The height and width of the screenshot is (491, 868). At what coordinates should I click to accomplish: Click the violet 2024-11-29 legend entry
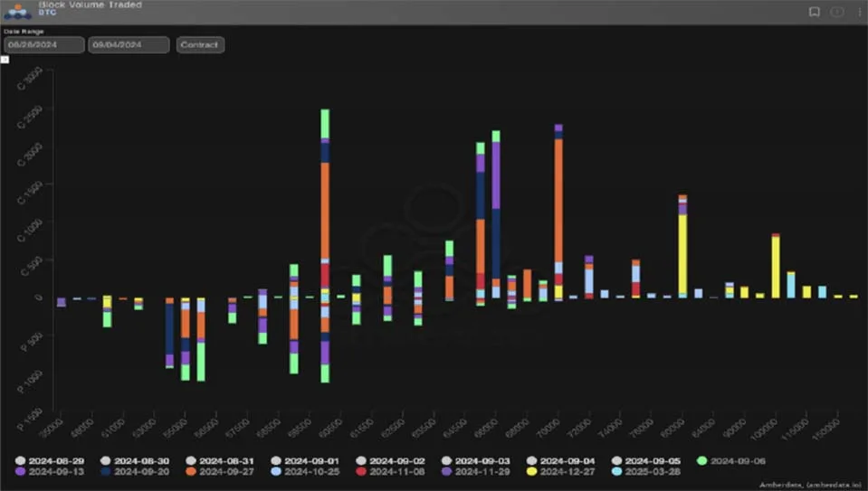[x=477, y=472]
